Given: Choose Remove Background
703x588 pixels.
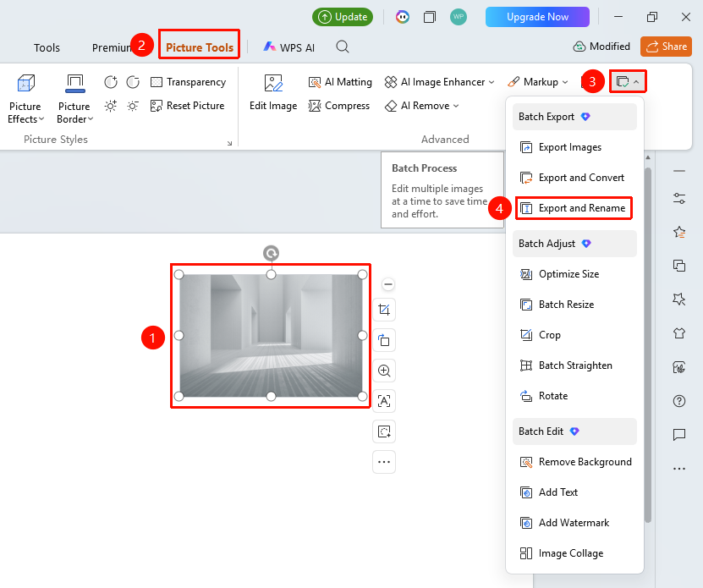Looking at the screenshot, I should (x=574, y=462).
